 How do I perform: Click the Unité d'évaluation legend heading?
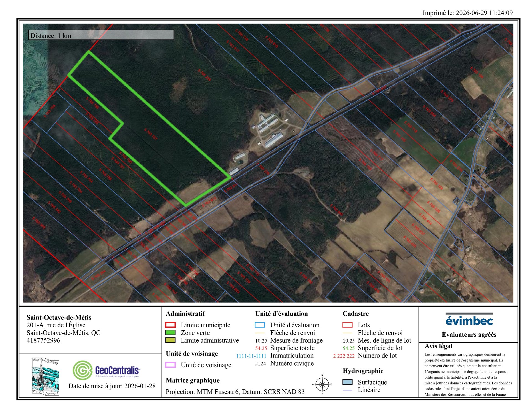coord(282,313)
